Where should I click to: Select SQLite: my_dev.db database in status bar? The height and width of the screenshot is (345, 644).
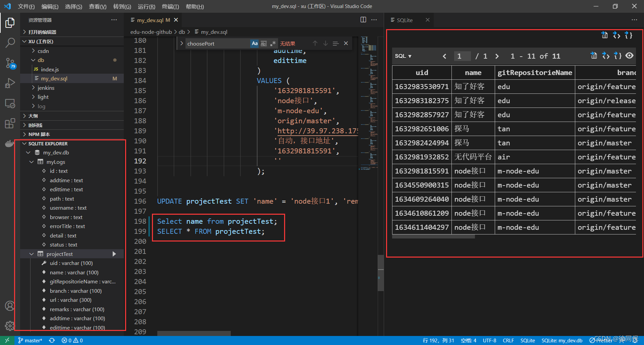562,340
